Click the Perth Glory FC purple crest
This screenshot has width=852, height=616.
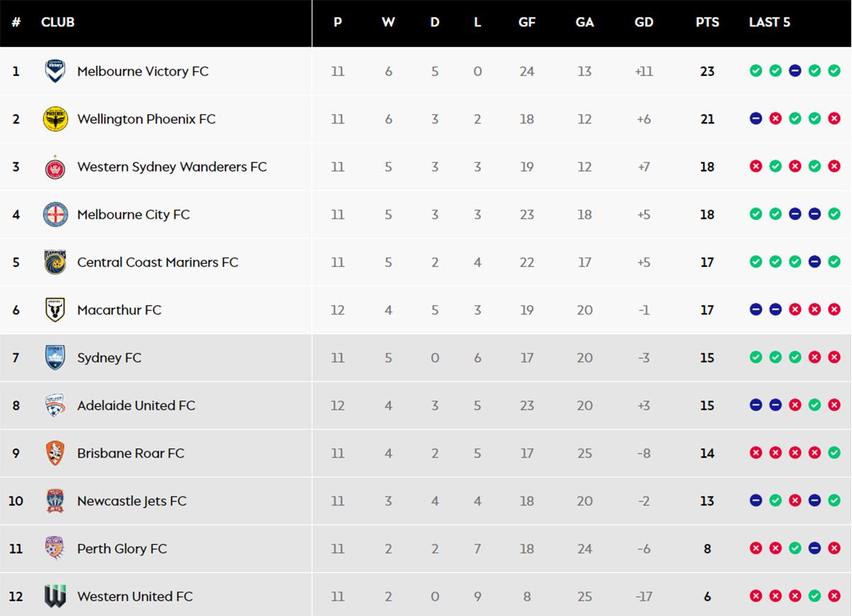click(55, 549)
